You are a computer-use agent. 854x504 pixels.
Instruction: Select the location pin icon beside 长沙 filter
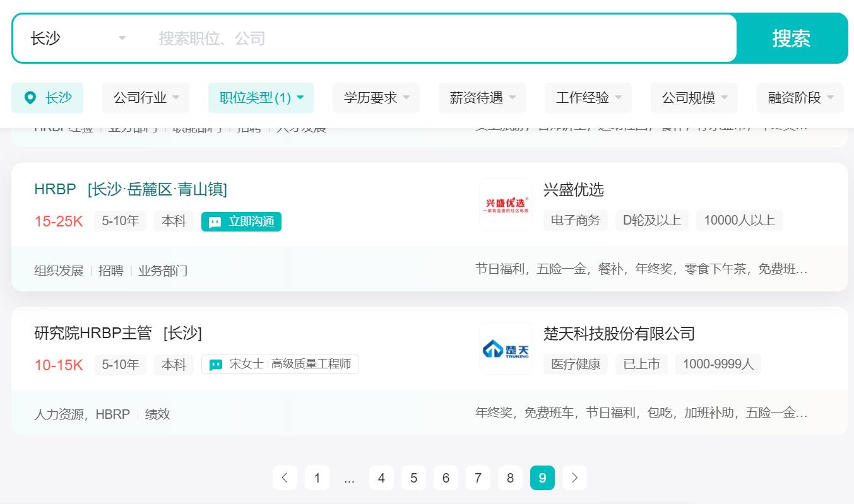point(30,98)
